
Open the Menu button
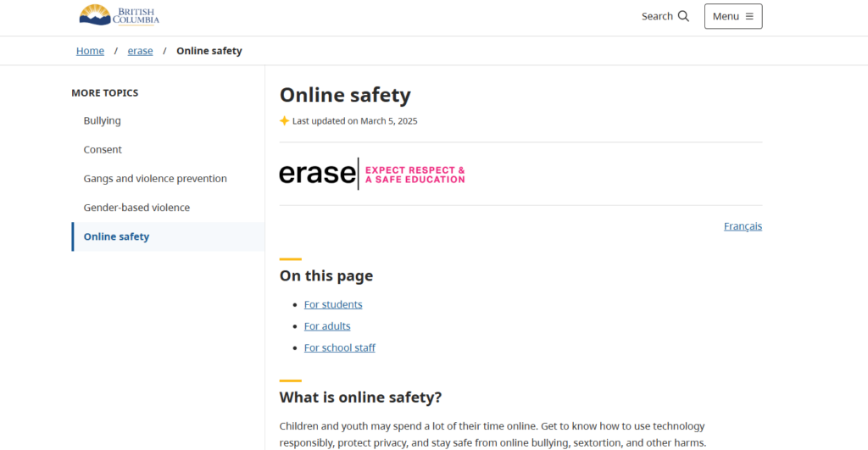[733, 16]
